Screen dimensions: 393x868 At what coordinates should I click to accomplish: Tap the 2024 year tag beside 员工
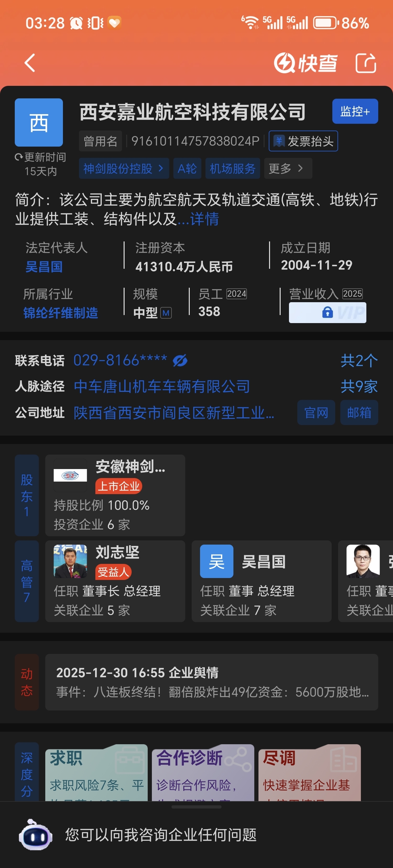[x=237, y=294]
